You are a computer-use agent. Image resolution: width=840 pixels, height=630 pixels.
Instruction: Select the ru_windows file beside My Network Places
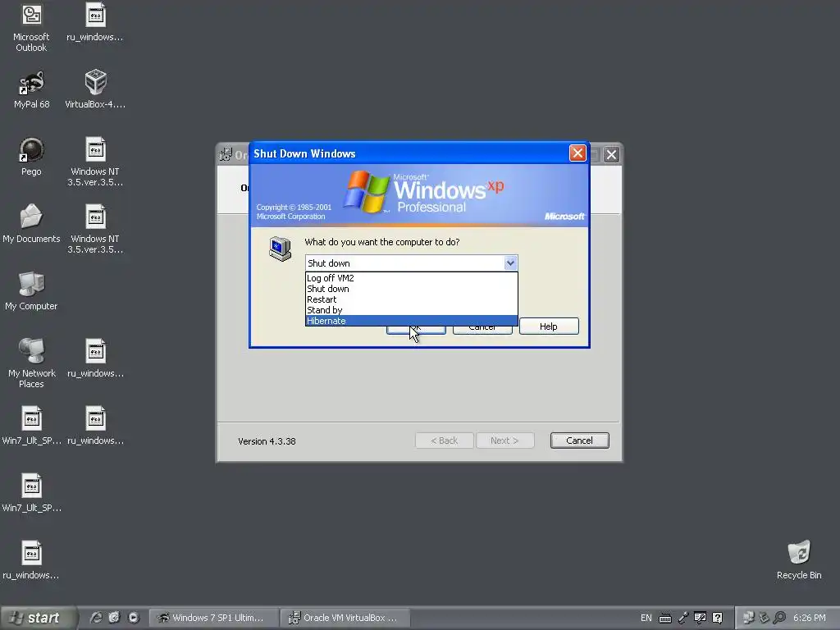click(x=95, y=358)
